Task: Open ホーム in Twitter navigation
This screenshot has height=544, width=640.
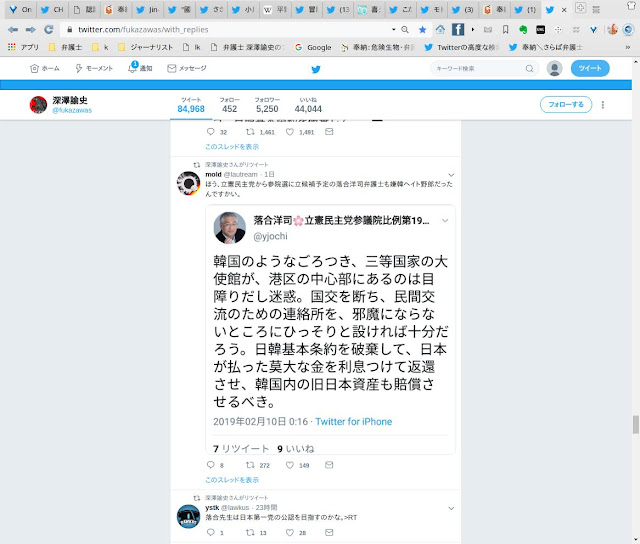Action: (45, 69)
